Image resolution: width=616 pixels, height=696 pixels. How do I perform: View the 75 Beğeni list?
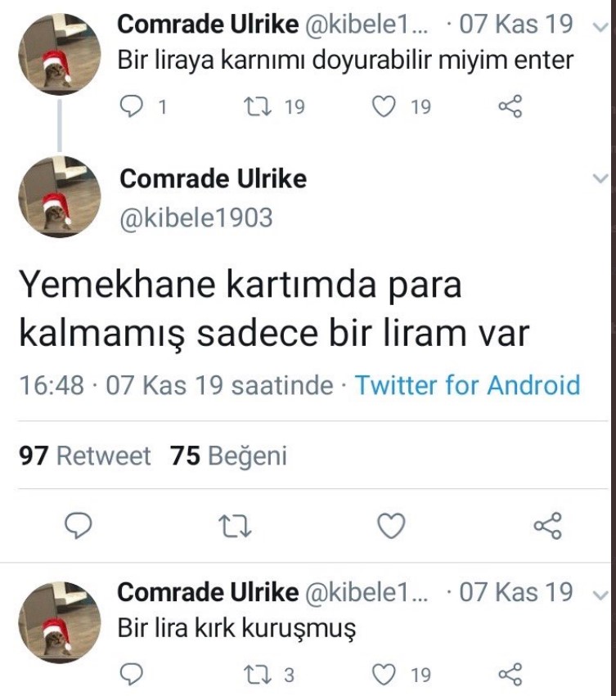(229, 456)
